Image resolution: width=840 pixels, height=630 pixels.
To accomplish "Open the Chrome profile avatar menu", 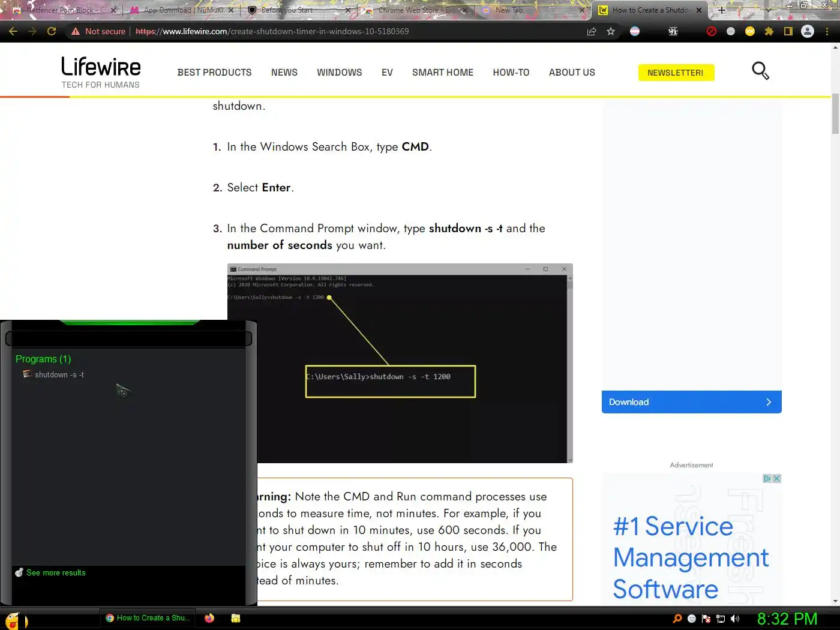I will 808,31.
